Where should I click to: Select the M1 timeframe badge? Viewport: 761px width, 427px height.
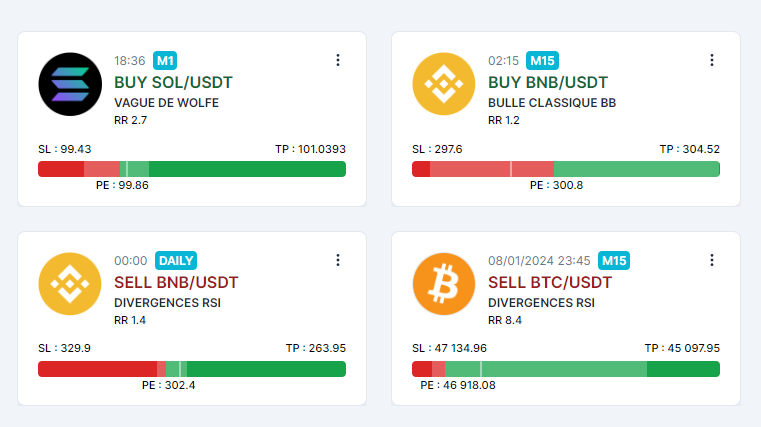coord(165,61)
